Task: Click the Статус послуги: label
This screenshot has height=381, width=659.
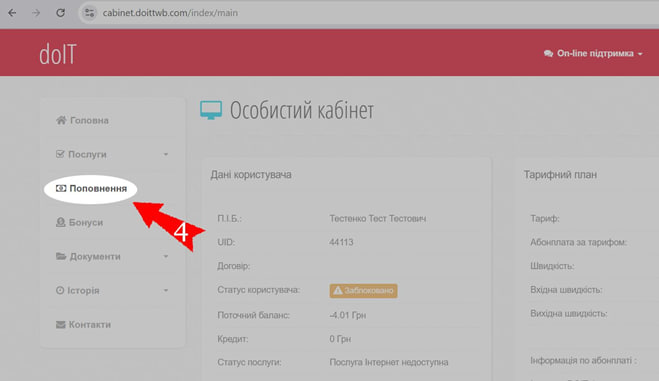Action: point(249,363)
